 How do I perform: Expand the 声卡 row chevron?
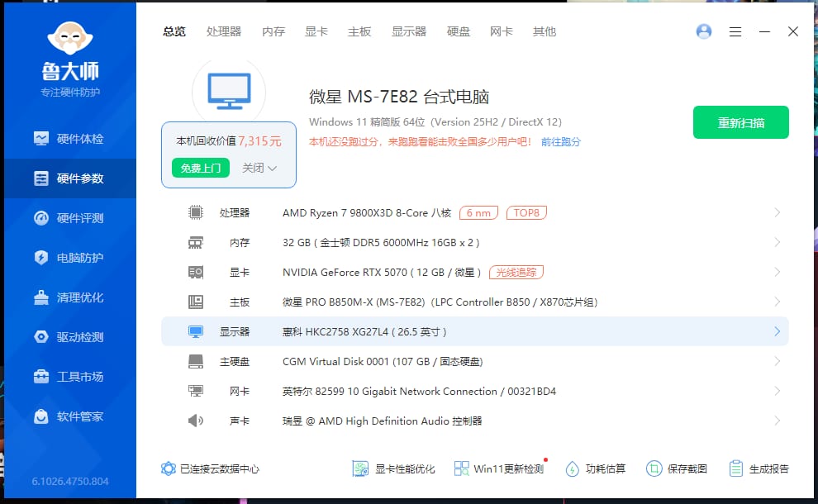pos(778,421)
